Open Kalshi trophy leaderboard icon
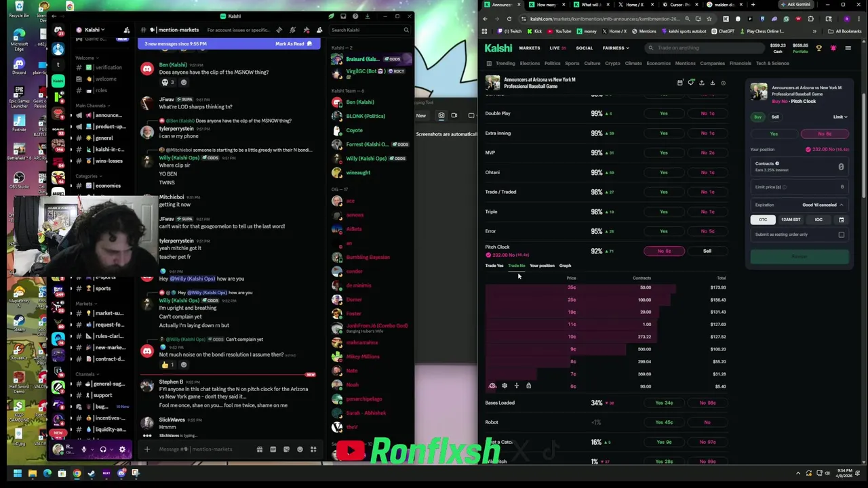Image resolution: width=868 pixels, height=488 pixels. [818, 48]
